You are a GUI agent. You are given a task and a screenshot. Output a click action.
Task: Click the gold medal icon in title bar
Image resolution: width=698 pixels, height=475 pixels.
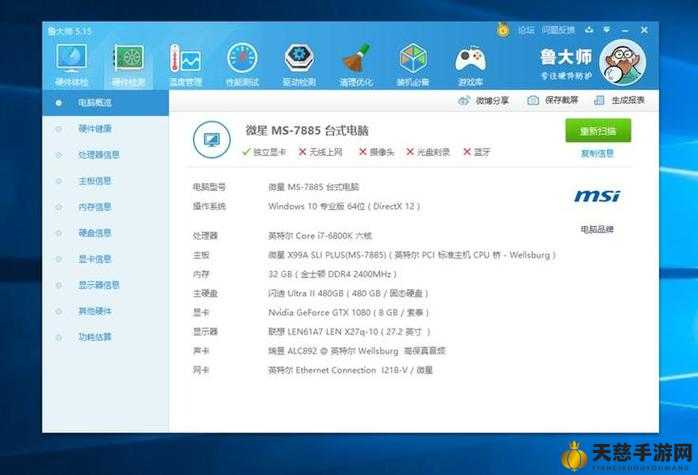pos(503,30)
